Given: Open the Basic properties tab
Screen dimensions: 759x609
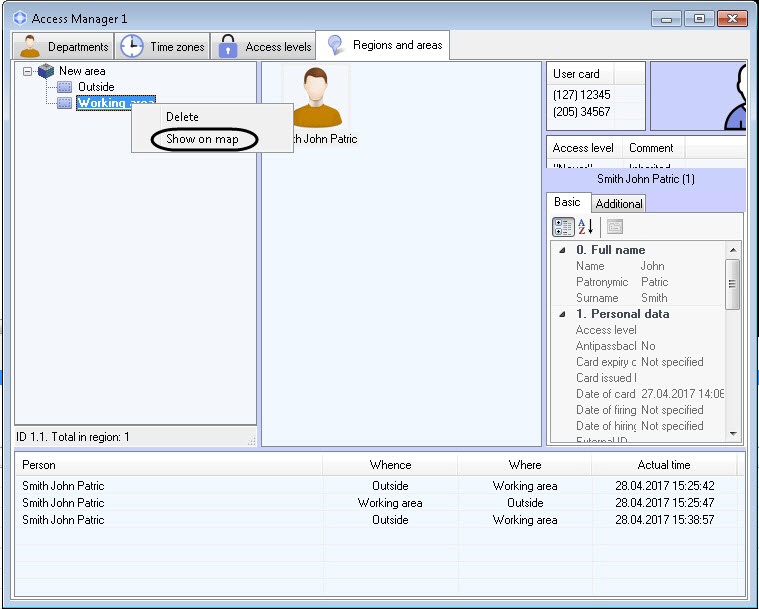Looking at the screenshot, I should pos(567,202).
